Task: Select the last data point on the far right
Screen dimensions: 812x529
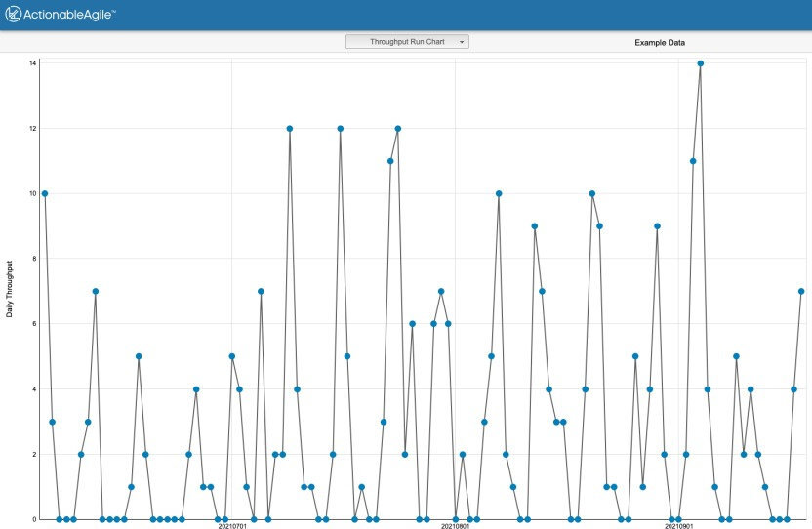Action: coord(801,291)
